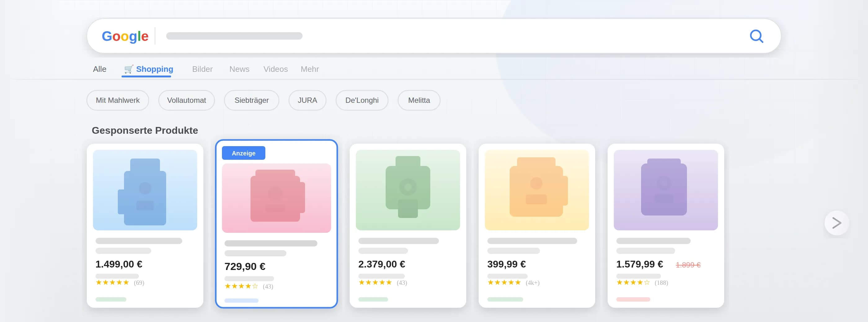Apply the Melitta brand filter
The height and width of the screenshot is (322, 868).
point(418,100)
